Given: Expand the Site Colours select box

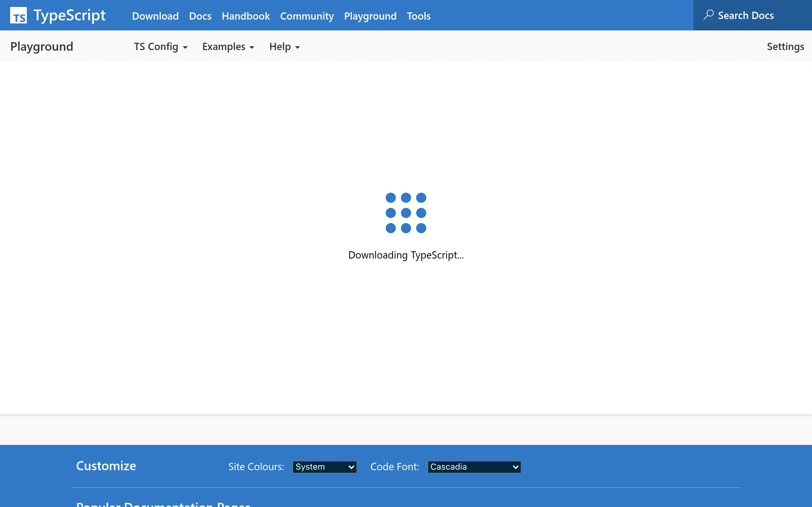Looking at the screenshot, I should click(324, 467).
